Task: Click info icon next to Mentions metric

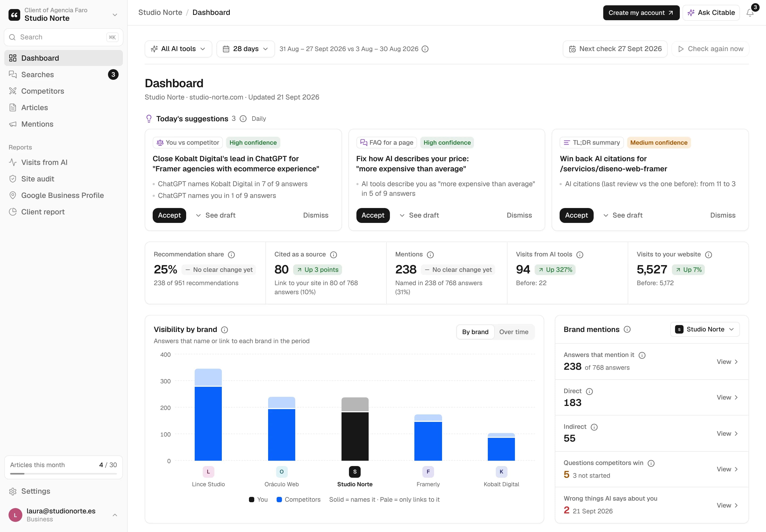Action: [430, 255]
